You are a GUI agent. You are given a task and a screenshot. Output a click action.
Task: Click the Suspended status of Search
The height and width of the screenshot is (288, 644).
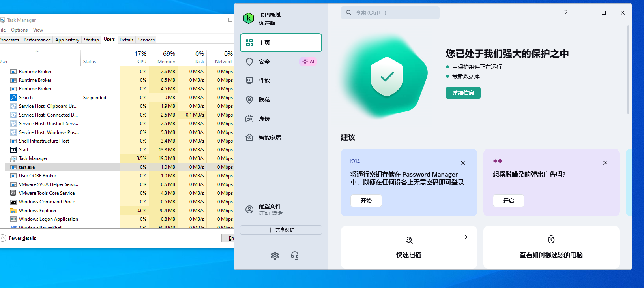point(95,98)
